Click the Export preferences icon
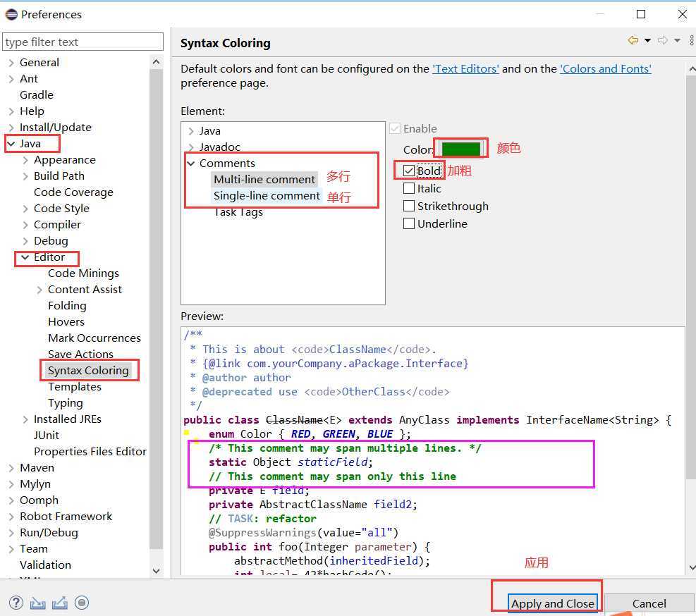 click(x=59, y=603)
